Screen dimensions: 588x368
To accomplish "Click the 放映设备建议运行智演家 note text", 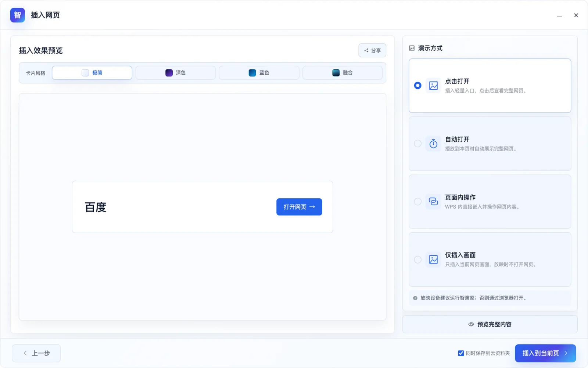I will coord(474,298).
